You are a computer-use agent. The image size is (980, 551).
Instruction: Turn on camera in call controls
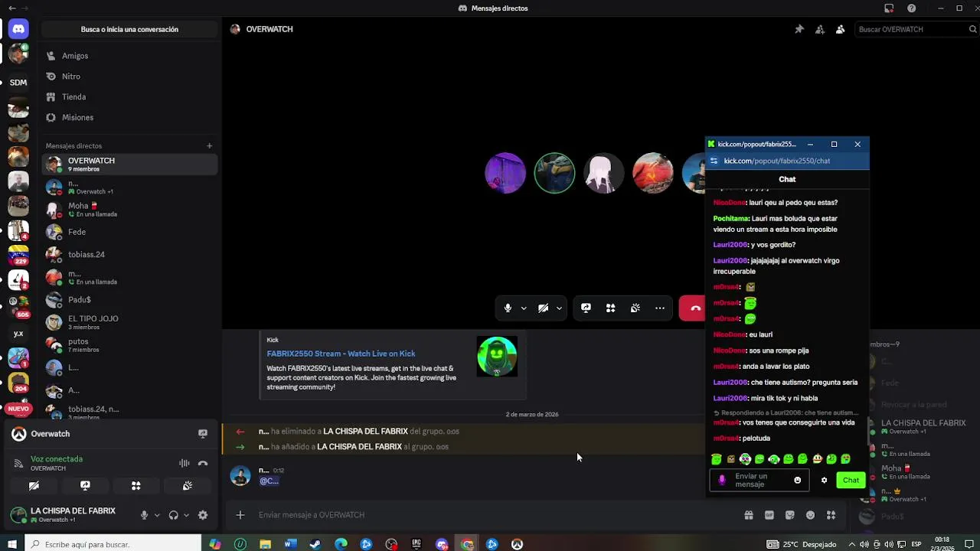coord(543,308)
